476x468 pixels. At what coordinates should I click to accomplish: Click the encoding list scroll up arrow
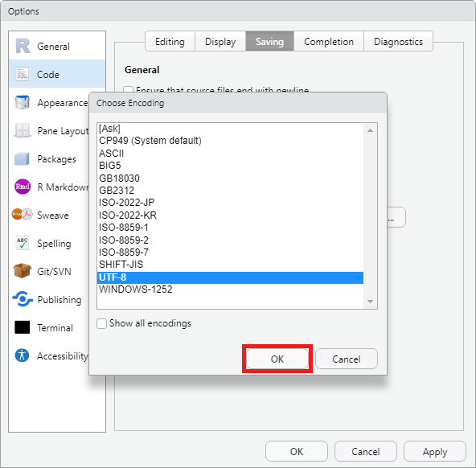coord(370,130)
